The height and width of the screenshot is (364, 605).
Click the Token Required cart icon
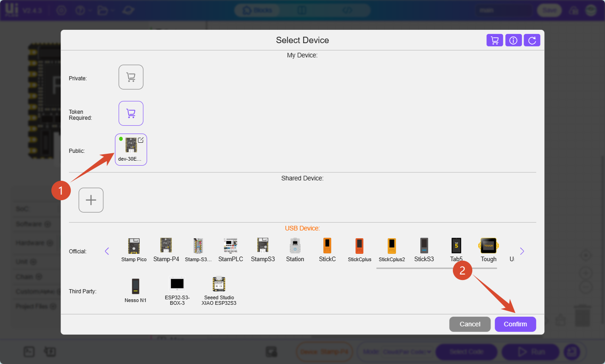(131, 113)
